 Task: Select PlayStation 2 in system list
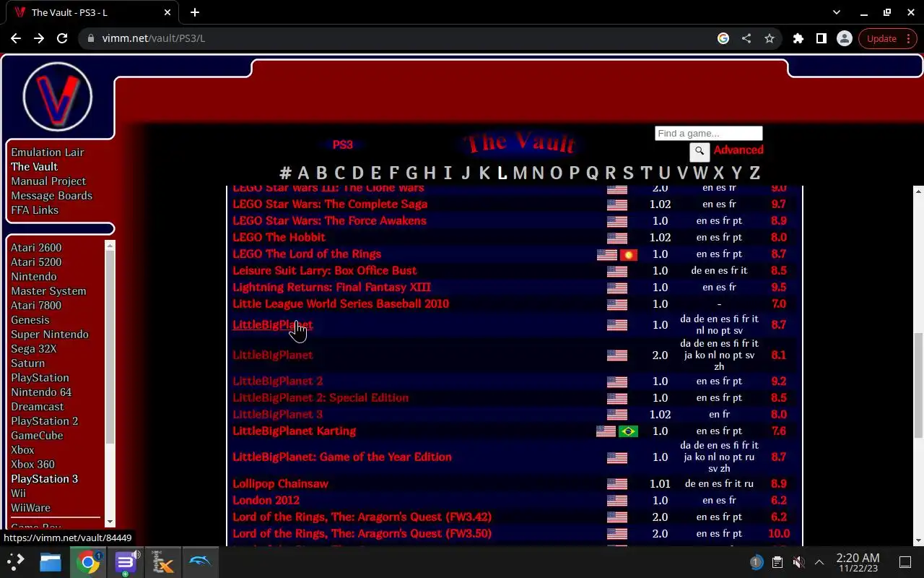click(44, 421)
